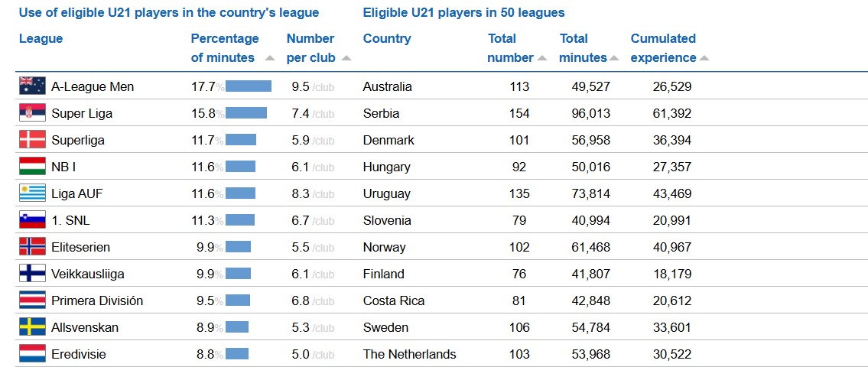
Task: Click the Finland flag icon
Action: [31, 274]
